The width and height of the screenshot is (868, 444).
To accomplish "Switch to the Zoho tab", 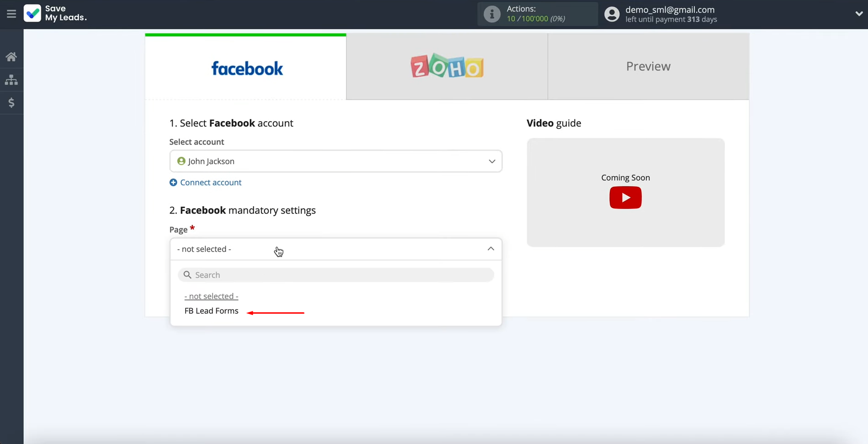I will tap(447, 67).
